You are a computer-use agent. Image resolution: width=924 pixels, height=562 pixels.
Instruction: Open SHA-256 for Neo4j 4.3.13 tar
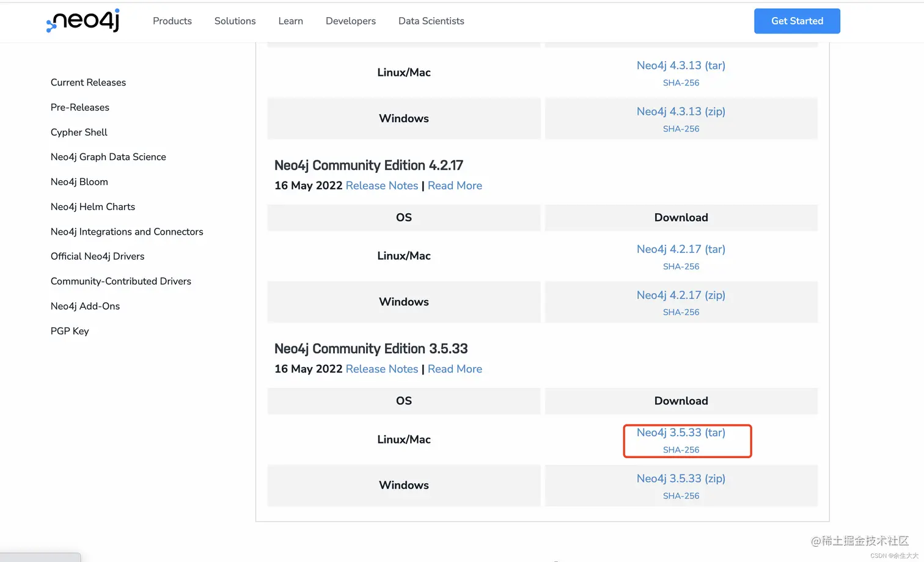681,83
